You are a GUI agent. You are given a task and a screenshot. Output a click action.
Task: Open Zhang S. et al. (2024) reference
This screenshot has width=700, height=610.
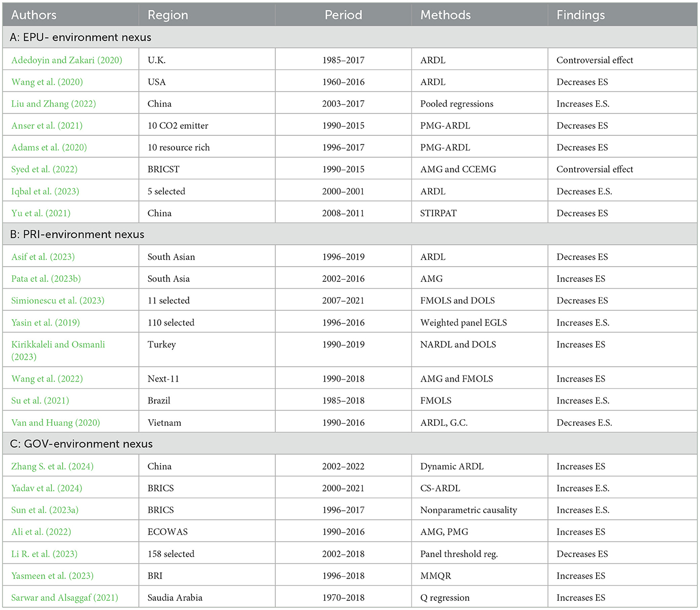[x=52, y=467]
